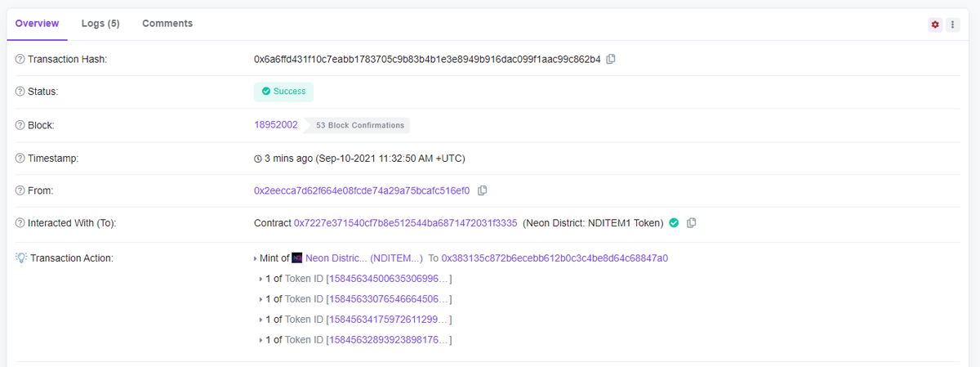980x367 pixels.
Task: Click the help icon beside Timestamp
Action: (20, 159)
